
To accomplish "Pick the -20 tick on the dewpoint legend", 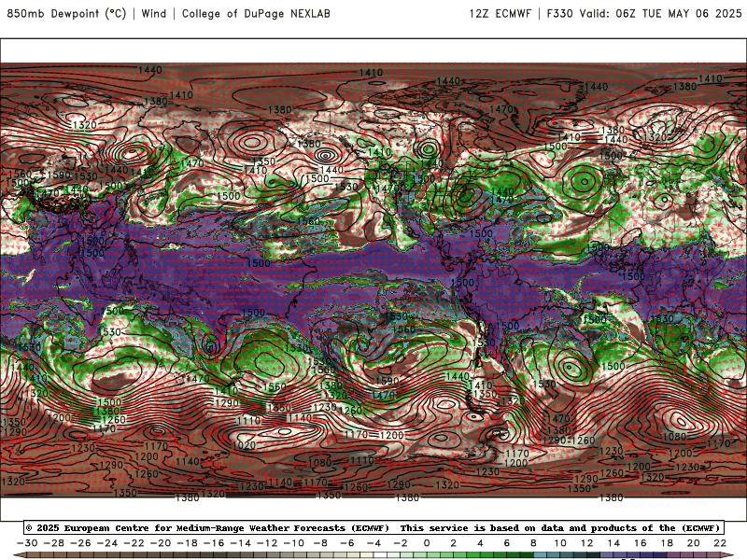I will click(161, 543).
